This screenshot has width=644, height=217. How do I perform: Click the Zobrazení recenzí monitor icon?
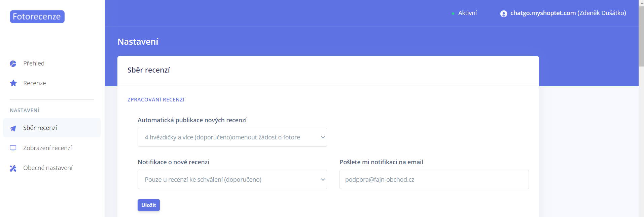coord(13,148)
